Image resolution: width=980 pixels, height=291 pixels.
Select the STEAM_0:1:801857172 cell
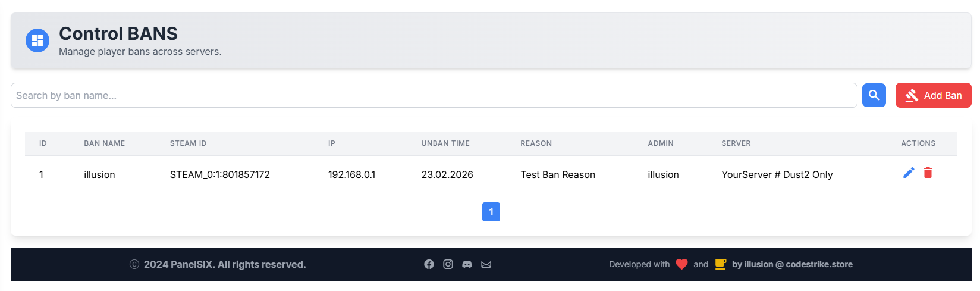[219, 174]
